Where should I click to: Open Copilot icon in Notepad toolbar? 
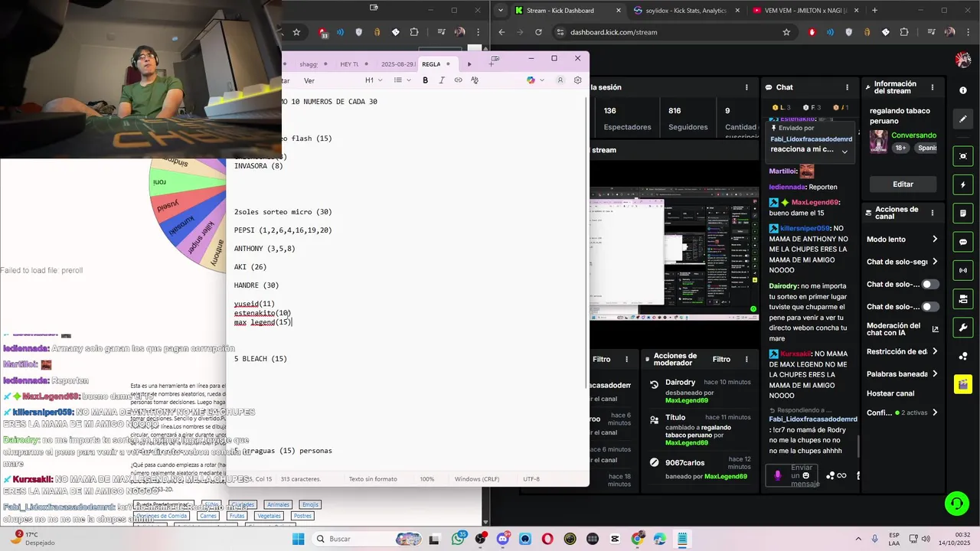pyautogui.click(x=531, y=80)
